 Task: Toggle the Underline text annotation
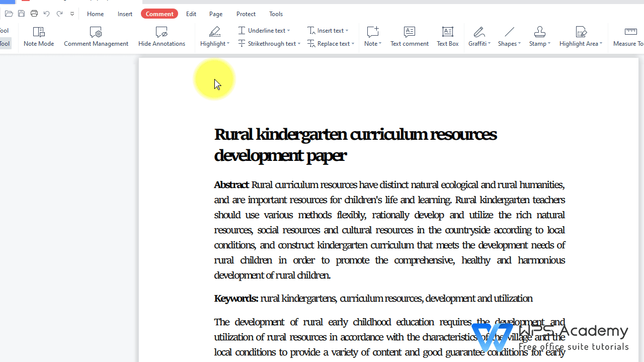[x=264, y=30]
